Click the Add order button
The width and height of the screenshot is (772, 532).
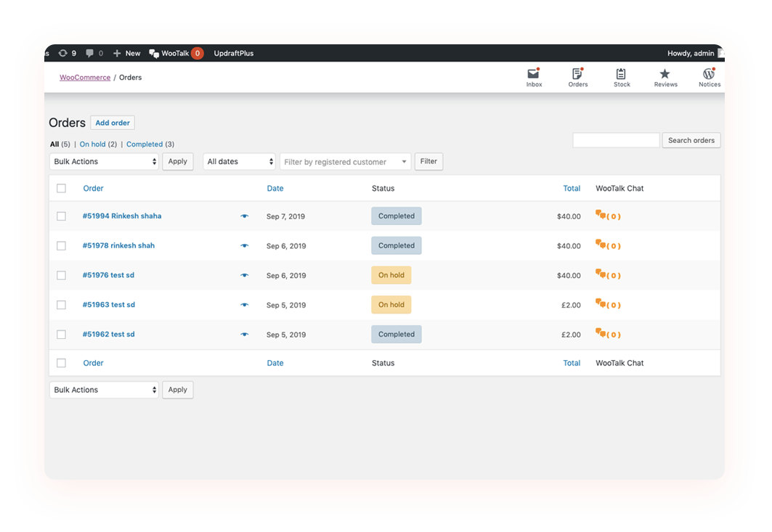coord(113,123)
